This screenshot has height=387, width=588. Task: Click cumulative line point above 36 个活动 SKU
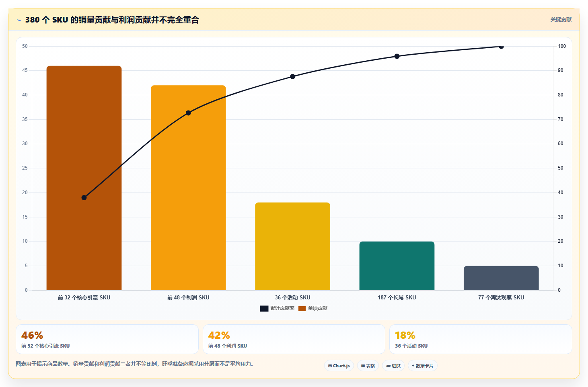[x=292, y=76]
